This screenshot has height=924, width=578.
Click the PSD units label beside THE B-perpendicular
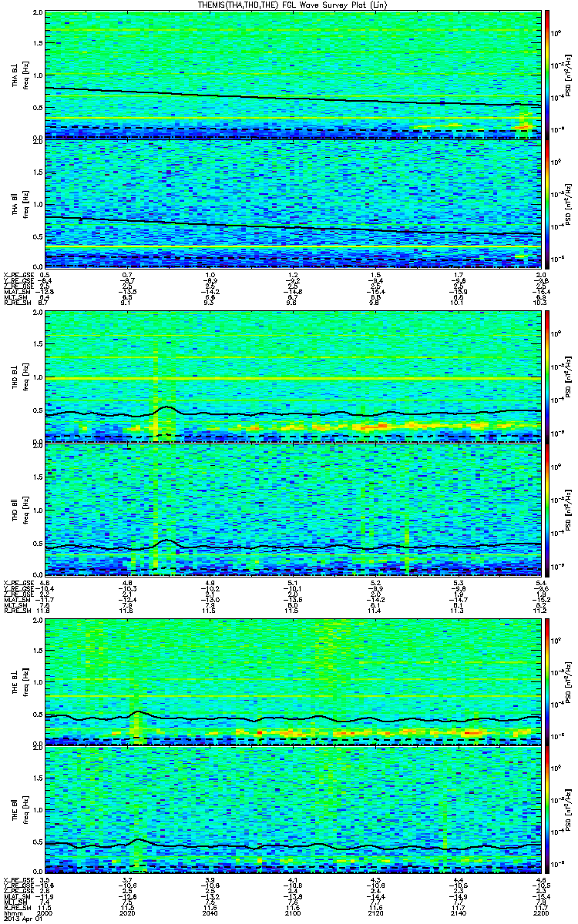[x=568, y=681]
